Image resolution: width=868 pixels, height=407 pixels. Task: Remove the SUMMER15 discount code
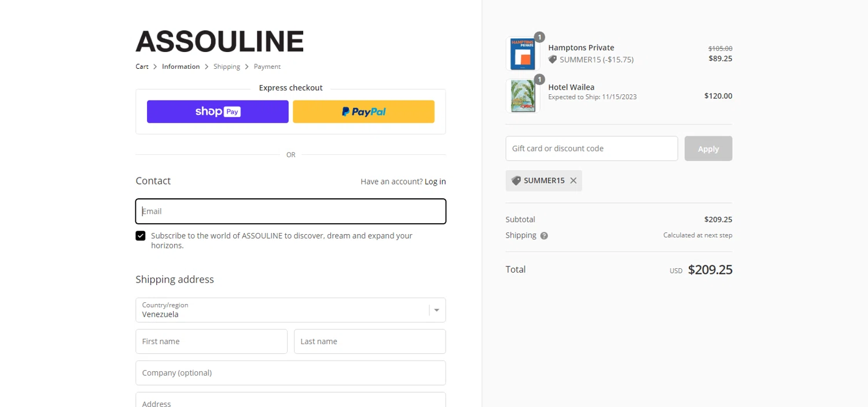pyautogui.click(x=573, y=180)
